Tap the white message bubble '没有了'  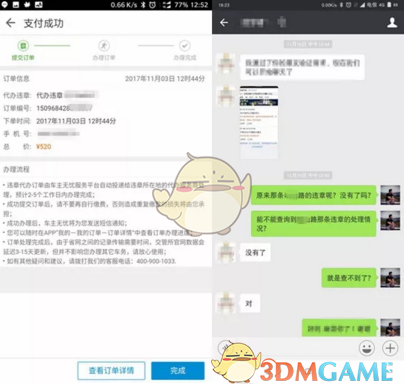(255, 252)
